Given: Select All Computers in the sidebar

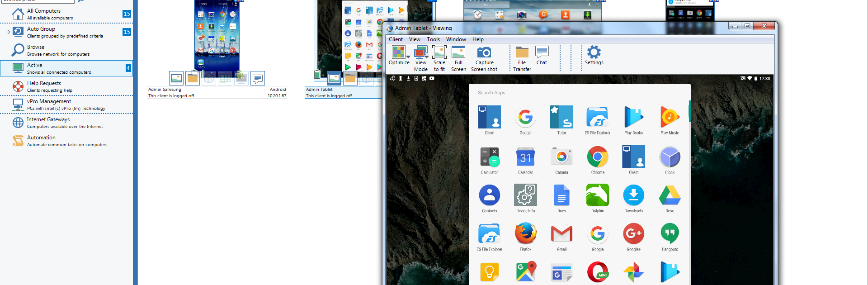Looking at the screenshot, I should click(66, 14).
